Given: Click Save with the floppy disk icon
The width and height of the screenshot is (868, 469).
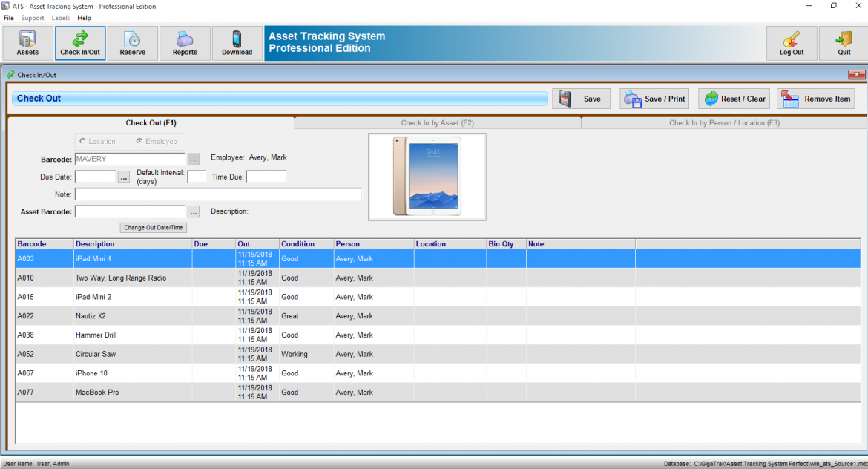Looking at the screenshot, I should 581,99.
